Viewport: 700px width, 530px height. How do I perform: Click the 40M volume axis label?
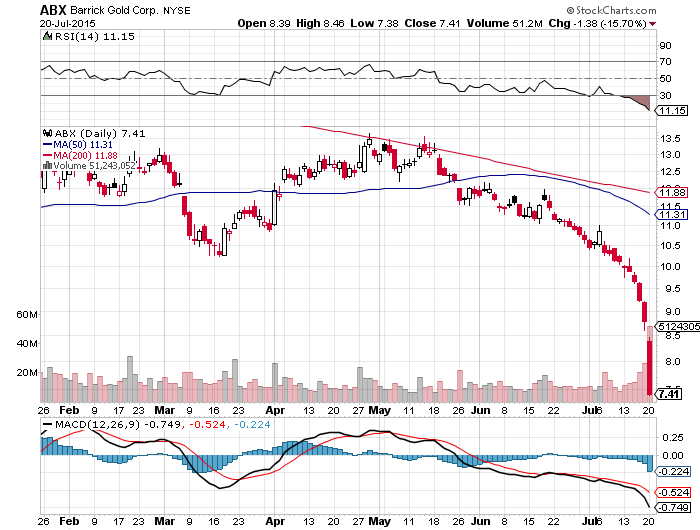27,343
